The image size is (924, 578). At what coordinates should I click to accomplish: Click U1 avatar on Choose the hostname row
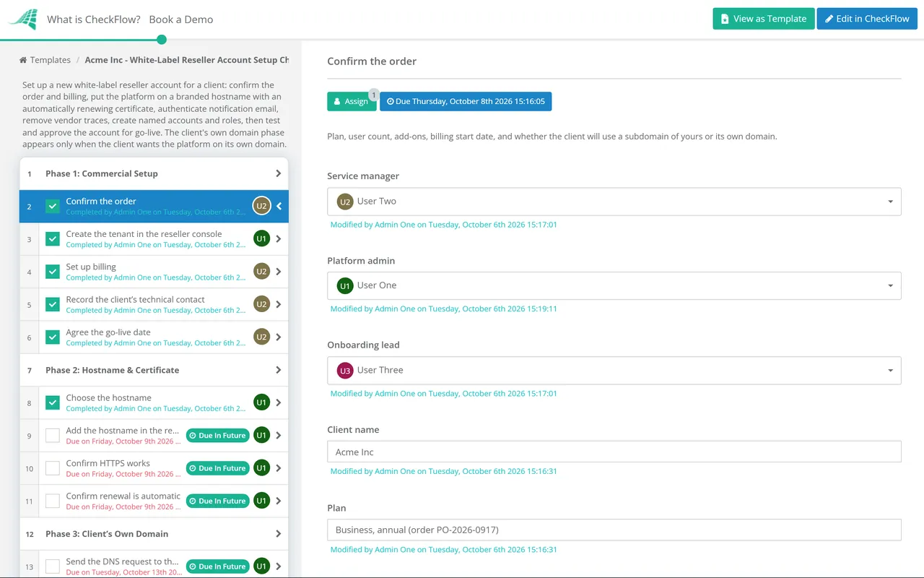click(261, 402)
